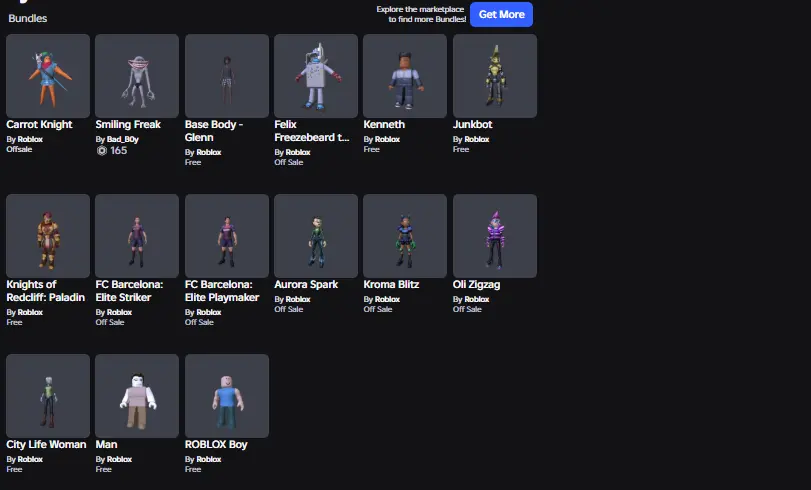This screenshot has width=811, height=490.
Task: Pick the Kenneth avatar thumbnail
Action: pos(405,76)
